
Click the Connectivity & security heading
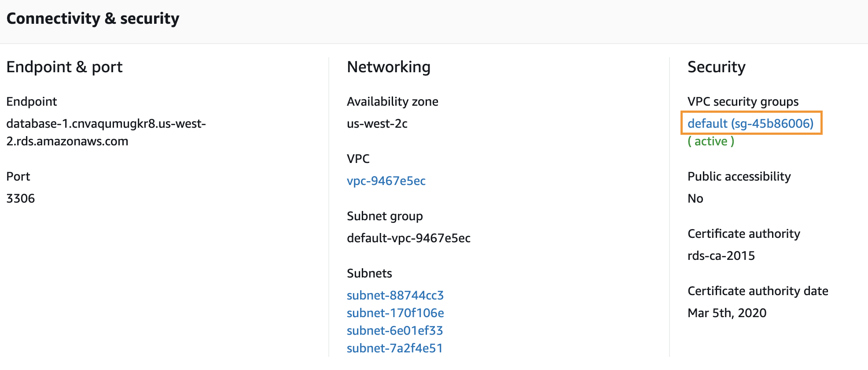pyautogui.click(x=93, y=18)
